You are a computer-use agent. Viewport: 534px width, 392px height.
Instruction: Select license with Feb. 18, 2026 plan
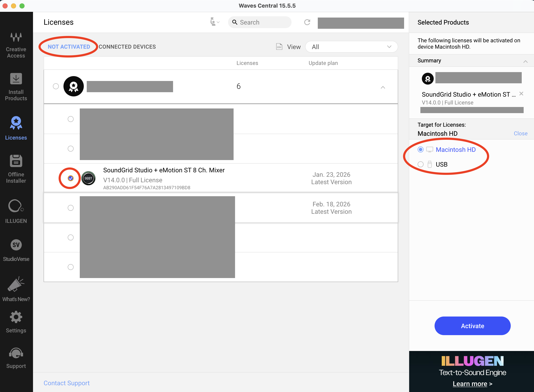click(70, 208)
